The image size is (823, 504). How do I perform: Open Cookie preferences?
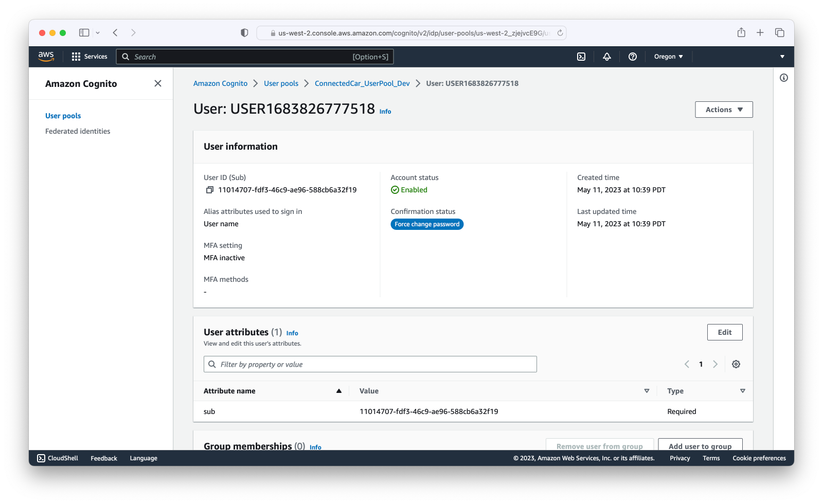[x=759, y=458]
